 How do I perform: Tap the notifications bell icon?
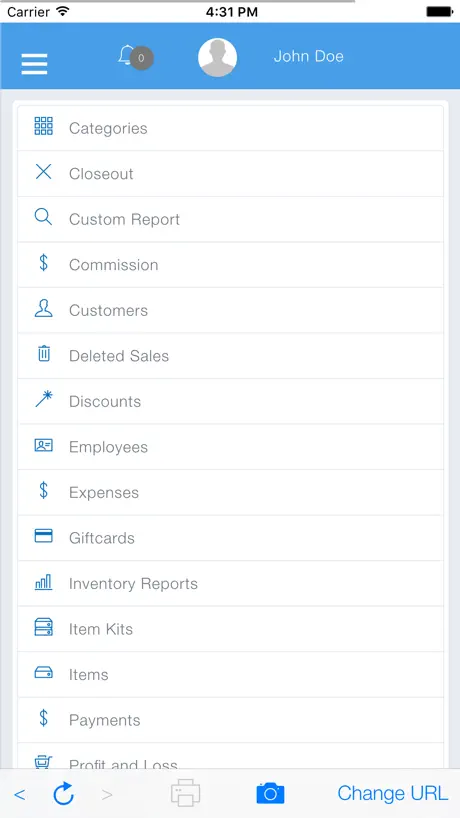126,55
